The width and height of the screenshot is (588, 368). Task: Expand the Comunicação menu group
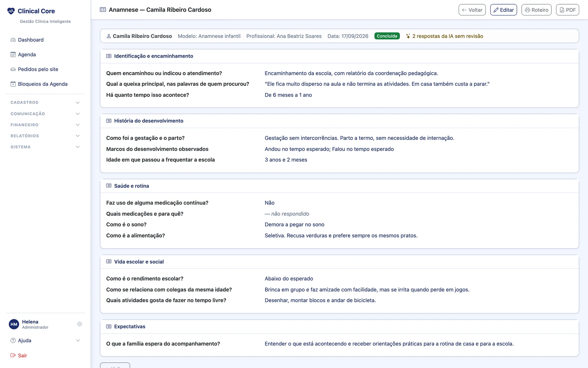point(45,114)
